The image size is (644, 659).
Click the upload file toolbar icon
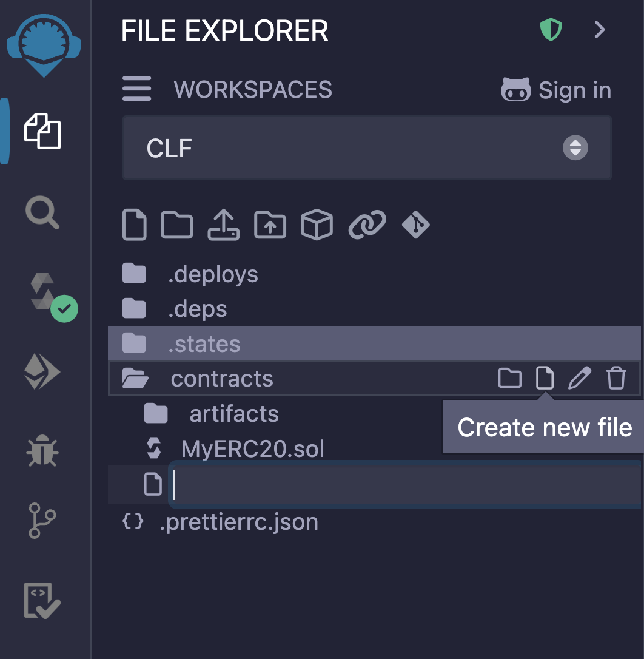pyautogui.click(x=223, y=225)
